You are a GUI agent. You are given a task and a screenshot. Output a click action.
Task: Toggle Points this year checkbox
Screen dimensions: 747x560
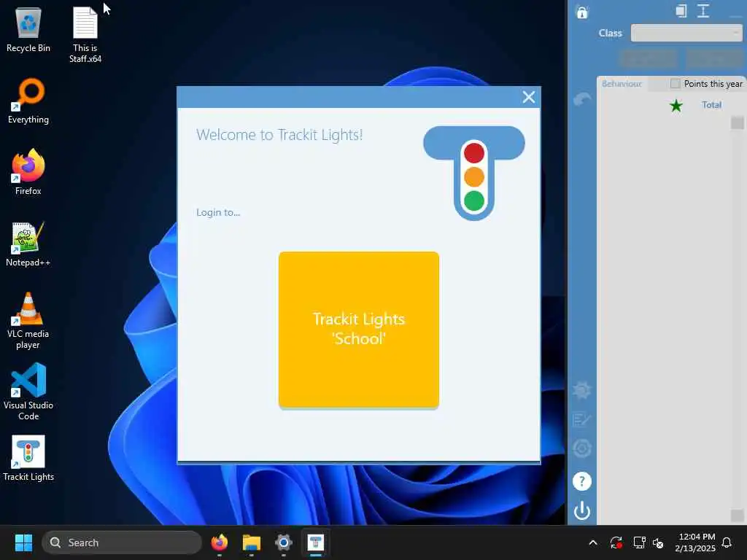[x=675, y=84]
